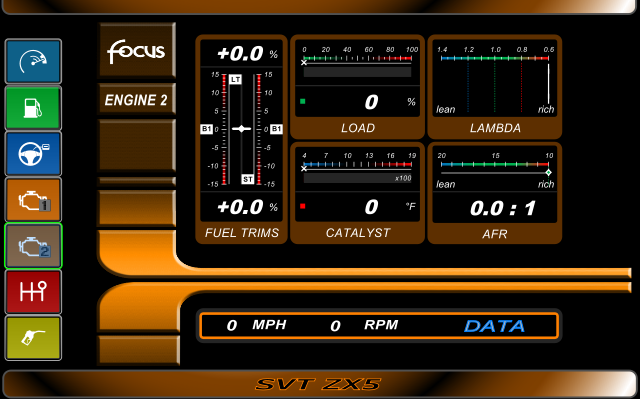Select the Engine 2 icon
This screenshot has height=399, width=640.
33,246
